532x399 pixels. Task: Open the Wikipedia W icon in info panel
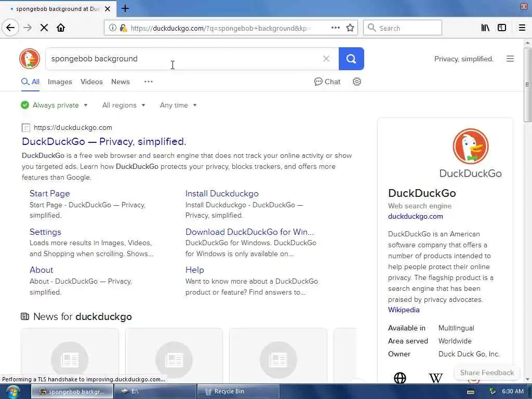436,378
